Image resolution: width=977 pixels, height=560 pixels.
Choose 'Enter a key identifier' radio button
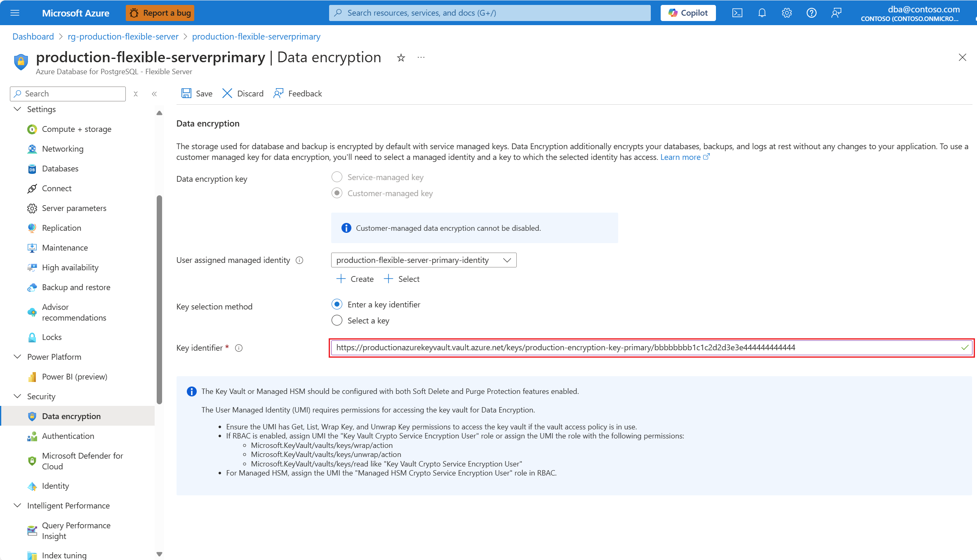point(337,305)
